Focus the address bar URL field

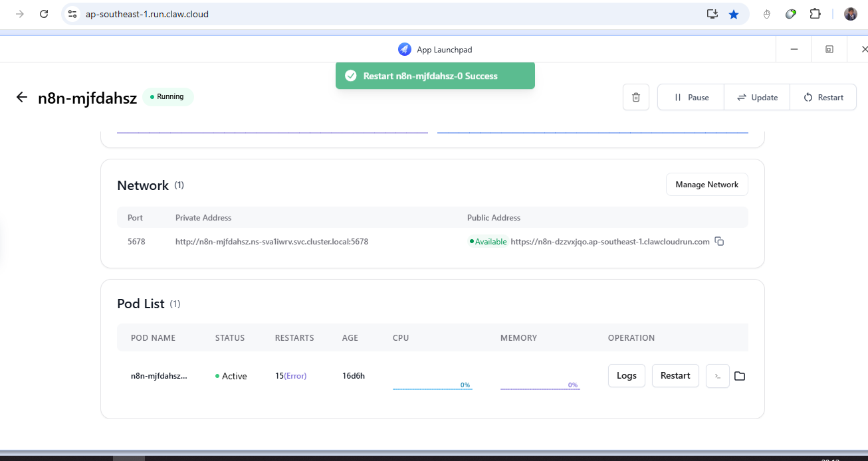[392, 14]
